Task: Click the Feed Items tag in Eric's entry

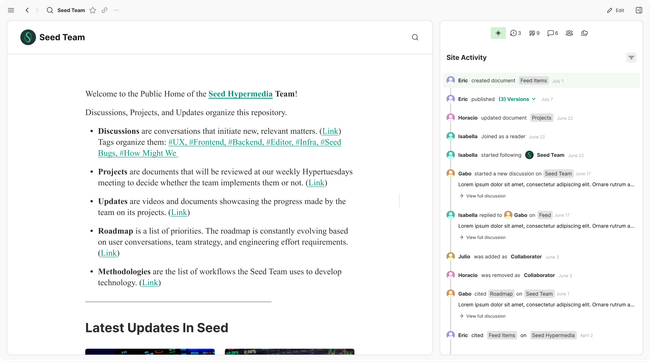Action: click(x=534, y=80)
